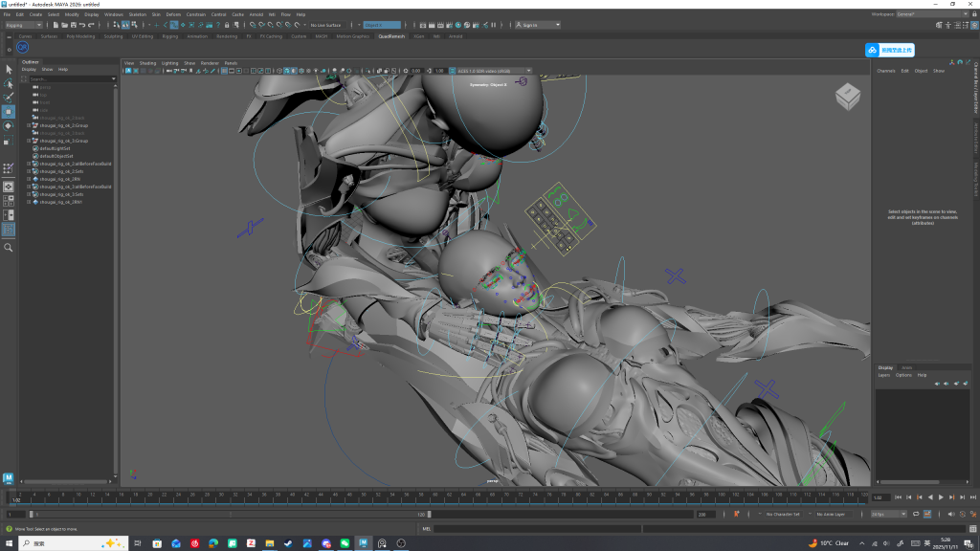Select the Lasso selection tool

pyautogui.click(x=9, y=83)
